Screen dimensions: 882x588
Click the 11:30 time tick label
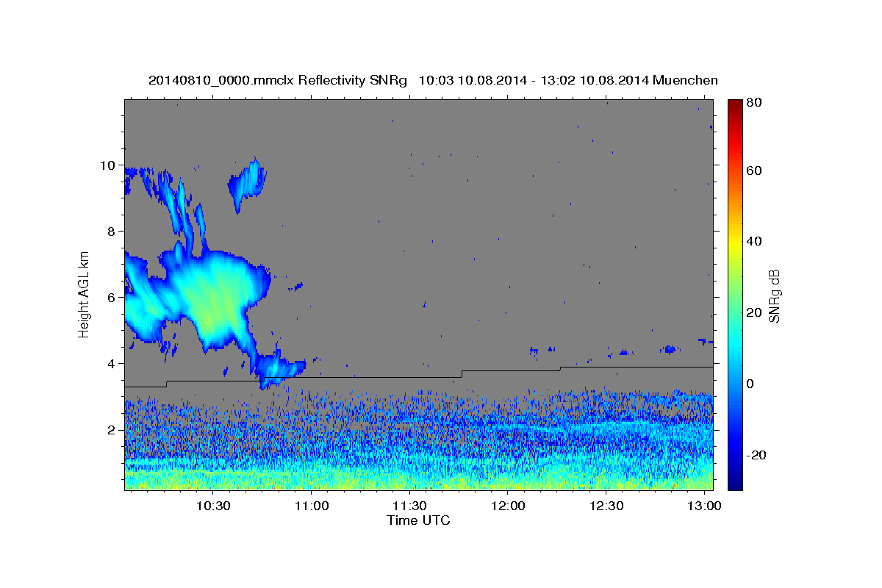click(409, 506)
